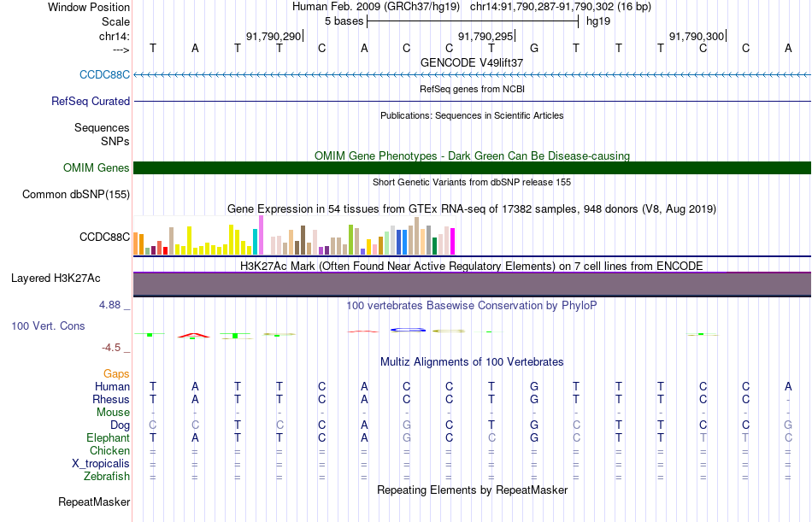Screen dimensions: 812x522
Task: Click the Sequences track label
Action: pyautogui.click(x=102, y=127)
